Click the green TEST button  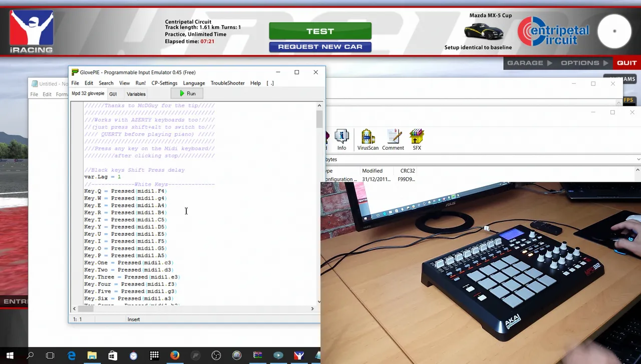[x=320, y=31]
